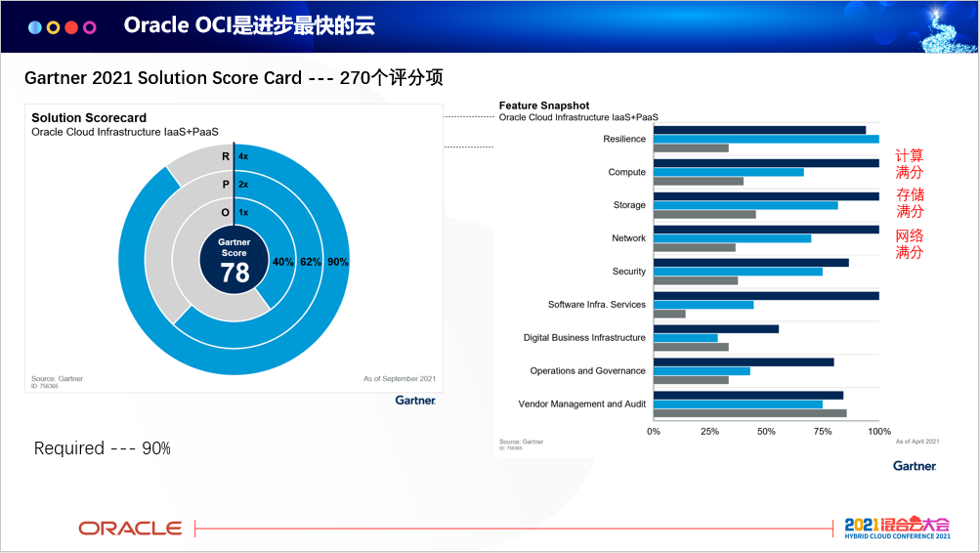Click the '计算满分' red annotation
The width and height of the screenshot is (980, 553).
909,164
